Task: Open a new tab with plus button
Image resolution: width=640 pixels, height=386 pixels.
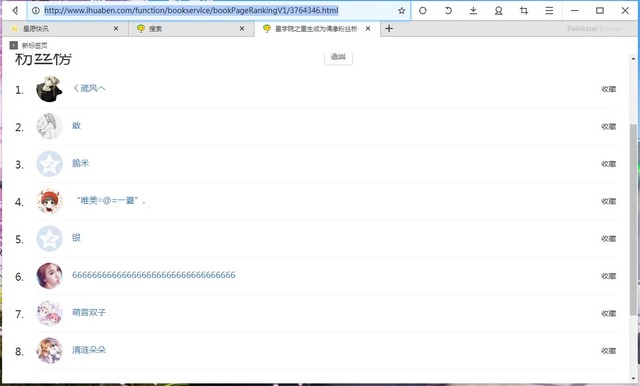Action: click(389, 29)
